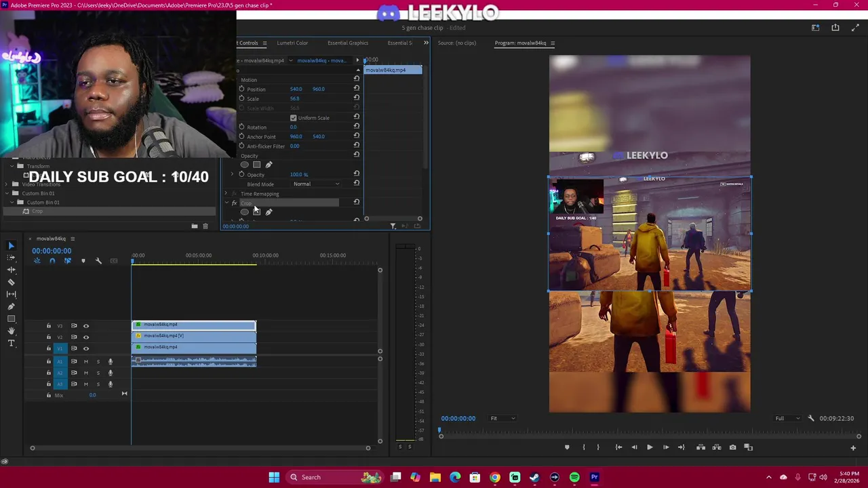Create ellipse mask under Crop effect
The height and width of the screenshot is (488, 868).
click(244, 212)
